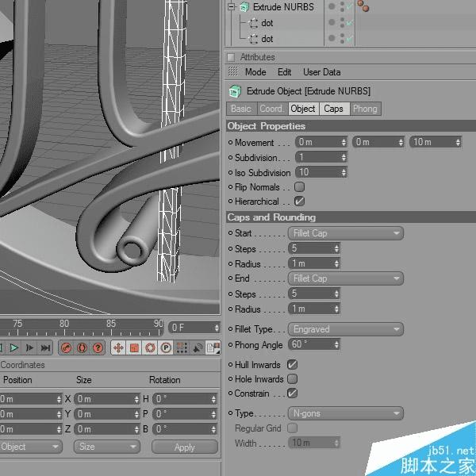
Task: Click the Movement Z field showing 10 m
Action: [x=436, y=142]
